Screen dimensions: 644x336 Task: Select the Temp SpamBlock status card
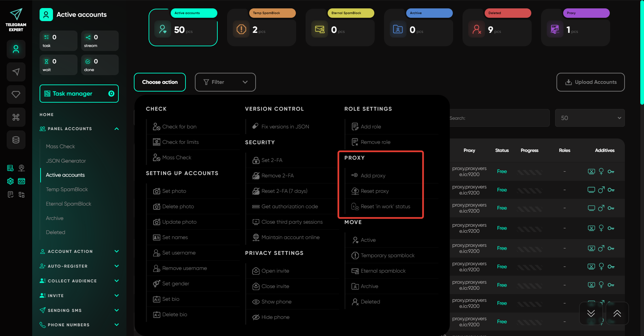pyautogui.click(x=261, y=27)
